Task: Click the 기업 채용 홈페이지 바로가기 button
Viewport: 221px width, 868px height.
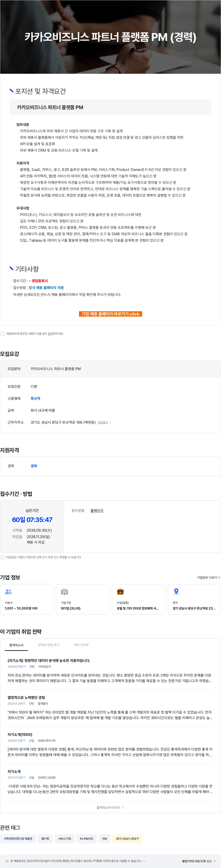Action: pos(110,314)
